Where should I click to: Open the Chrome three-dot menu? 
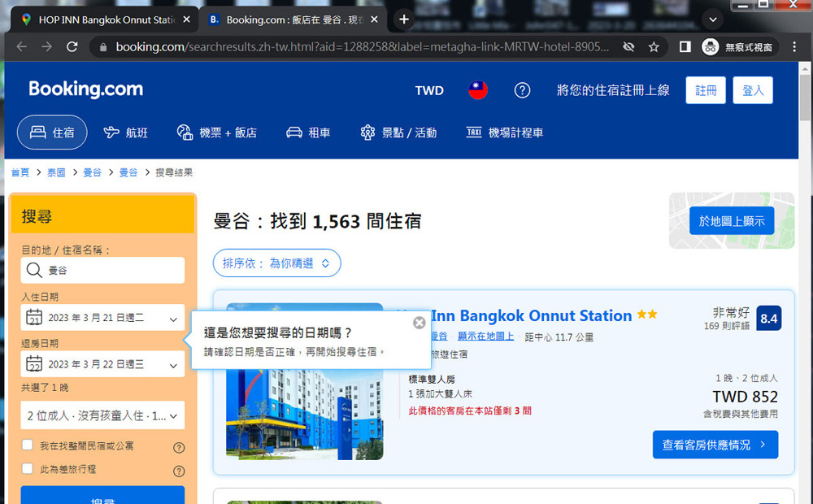[794, 46]
